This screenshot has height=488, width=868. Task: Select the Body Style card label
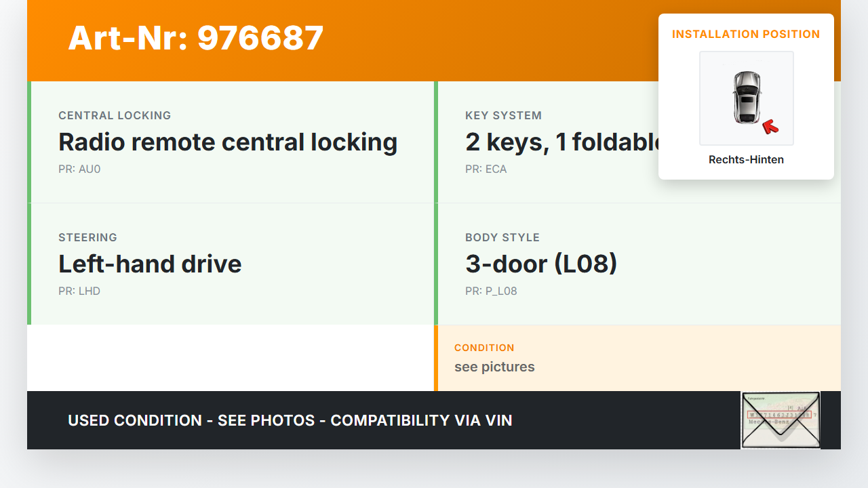pyautogui.click(x=502, y=237)
